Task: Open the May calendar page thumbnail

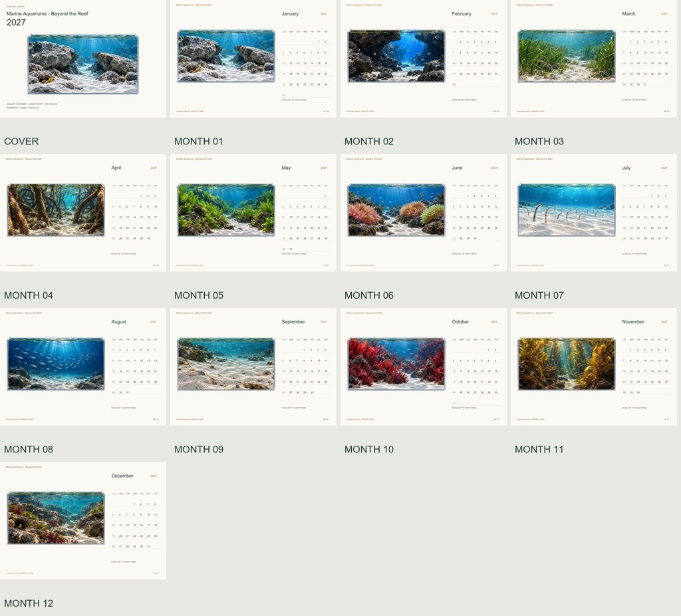Action: pos(253,213)
